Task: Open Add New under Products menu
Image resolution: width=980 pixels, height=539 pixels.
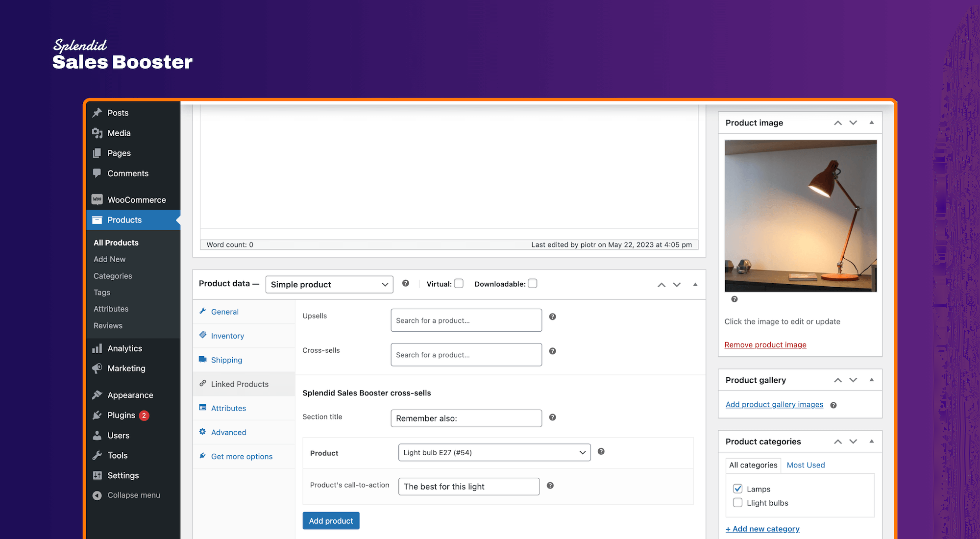Action: point(110,259)
